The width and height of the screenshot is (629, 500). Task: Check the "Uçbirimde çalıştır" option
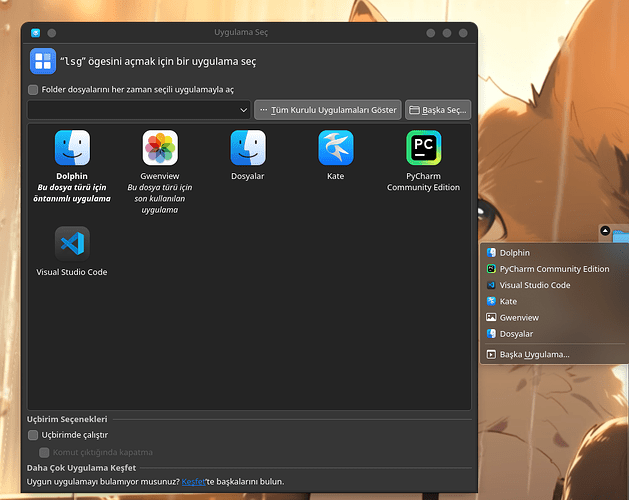pos(34,435)
